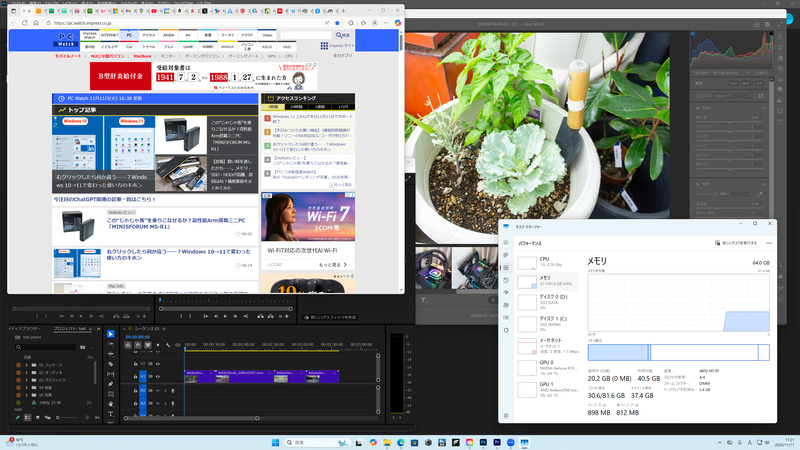The image size is (800, 450).
Task: Select the Selection tool in Premiere
Action: (x=111, y=334)
